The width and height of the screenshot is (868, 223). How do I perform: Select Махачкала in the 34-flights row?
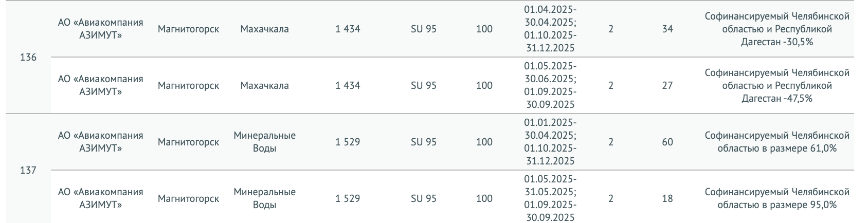(264, 29)
